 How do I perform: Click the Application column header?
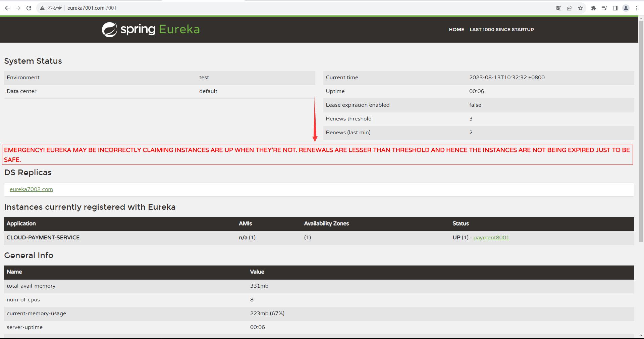21,224
